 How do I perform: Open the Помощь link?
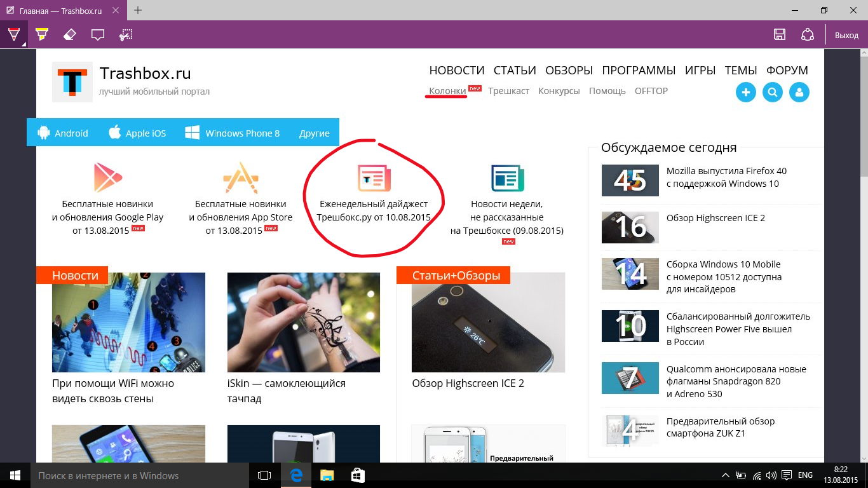coord(607,91)
